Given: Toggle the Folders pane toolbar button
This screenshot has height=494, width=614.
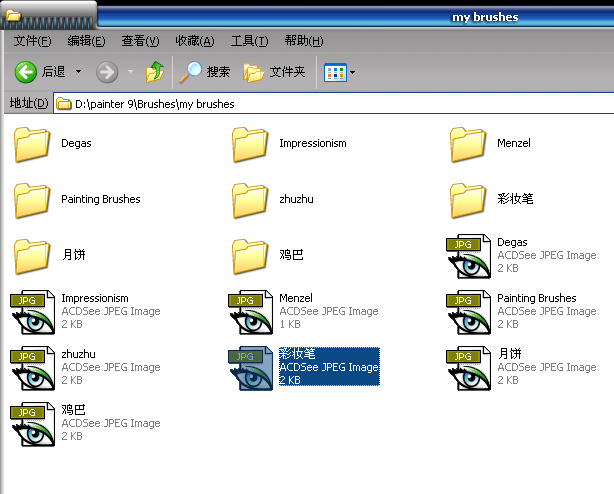Looking at the screenshot, I should click(274, 72).
